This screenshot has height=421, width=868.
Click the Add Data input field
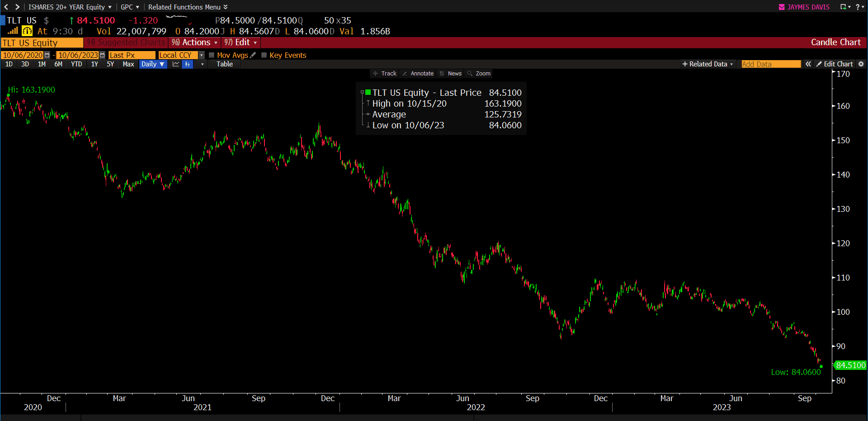coord(771,64)
